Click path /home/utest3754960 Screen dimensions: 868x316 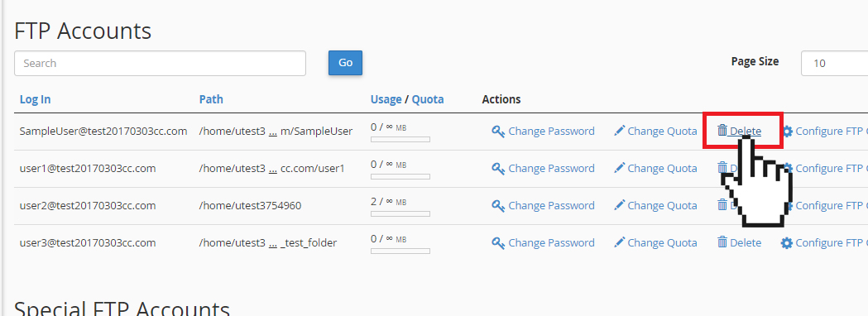click(x=250, y=205)
